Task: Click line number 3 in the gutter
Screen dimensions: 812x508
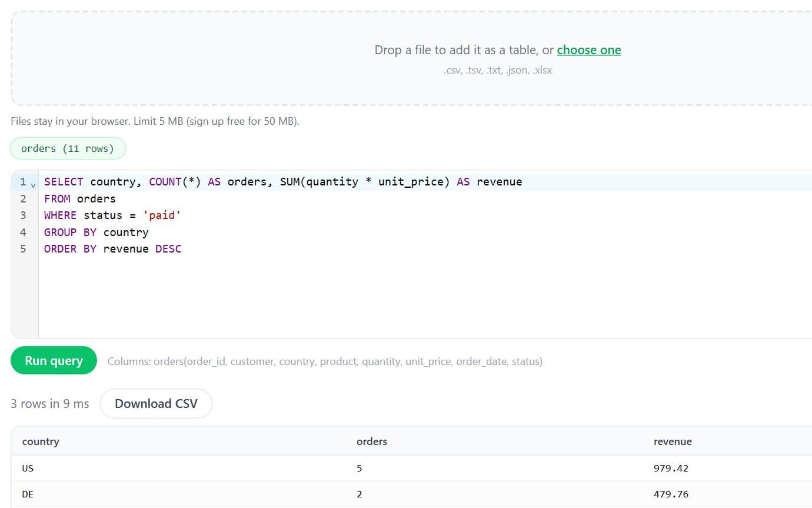Action: pyautogui.click(x=24, y=215)
